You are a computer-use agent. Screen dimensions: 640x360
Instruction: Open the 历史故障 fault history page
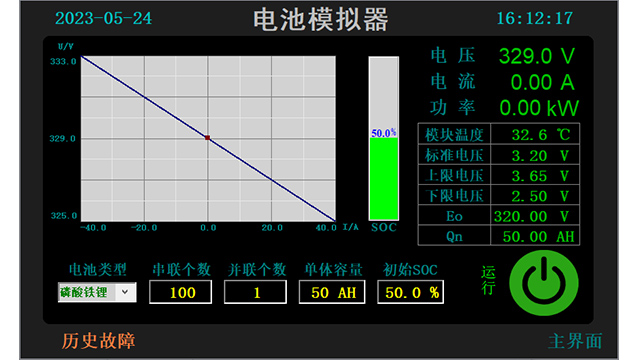(x=98, y=341)
